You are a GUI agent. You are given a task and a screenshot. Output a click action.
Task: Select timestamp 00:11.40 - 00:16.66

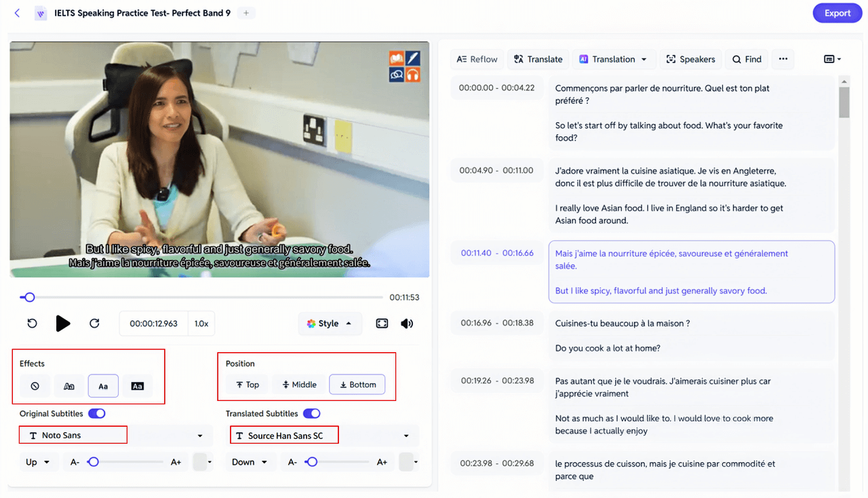tap(497, 253)
